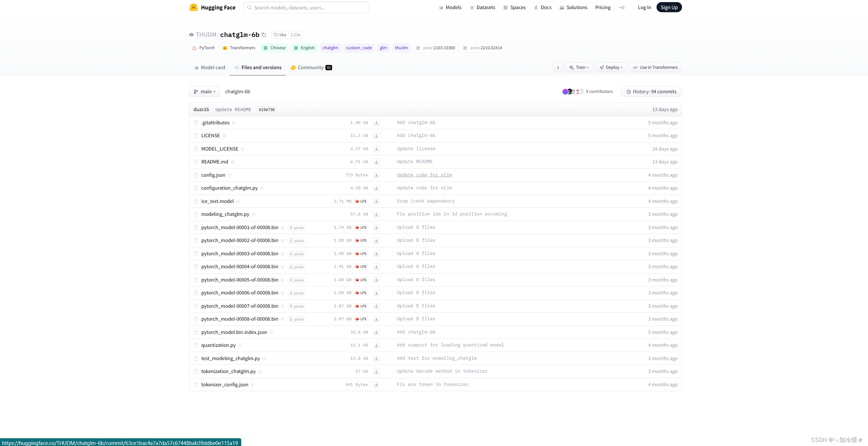
Task: Download pytorch_model-00001-of-00008.bin via the arrow icon
Action: [376, 227]
